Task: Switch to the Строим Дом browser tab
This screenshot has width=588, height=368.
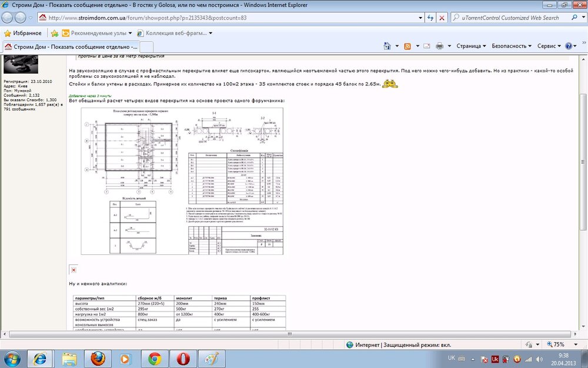Action: click(71, 45)
